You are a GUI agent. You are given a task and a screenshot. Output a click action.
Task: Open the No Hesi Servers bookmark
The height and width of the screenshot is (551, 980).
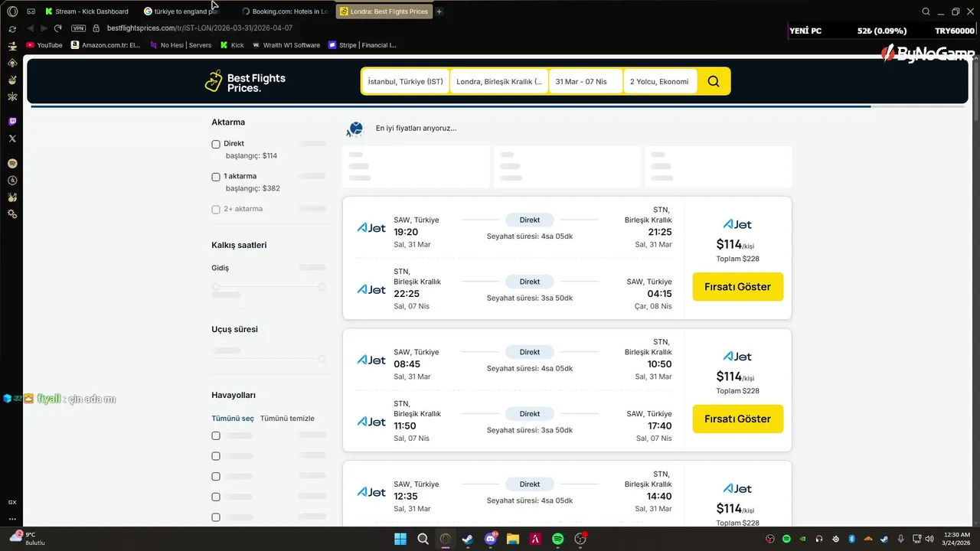tap(181, 45)
